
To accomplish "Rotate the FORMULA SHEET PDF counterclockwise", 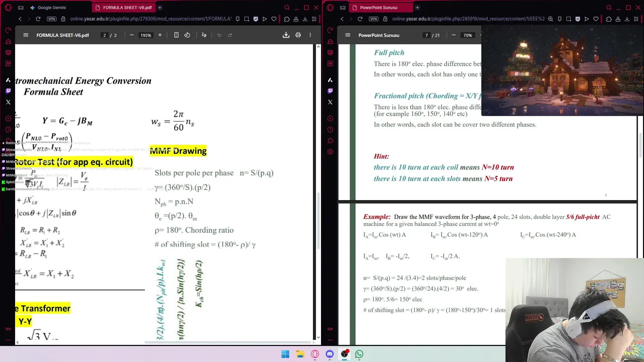I will tap(187, 35).
